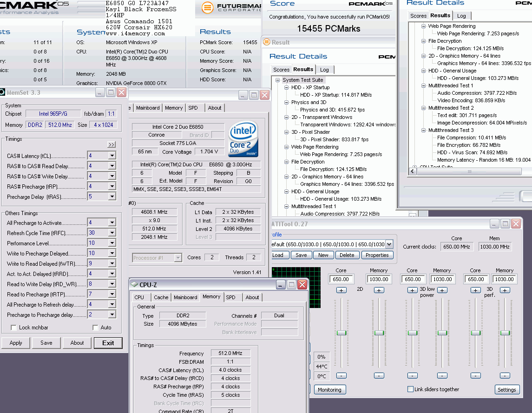
Task: Click the Futuremark Corporation logo
Action: [231, 7]
